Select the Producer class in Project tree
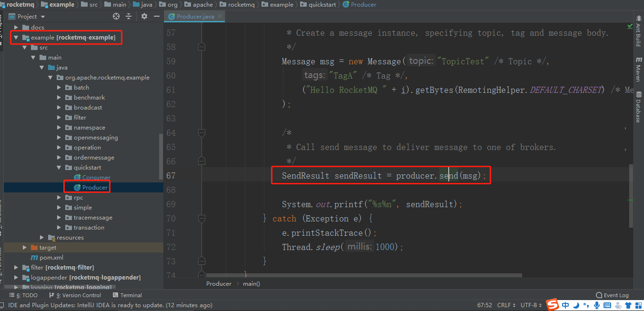 point(91,188)
